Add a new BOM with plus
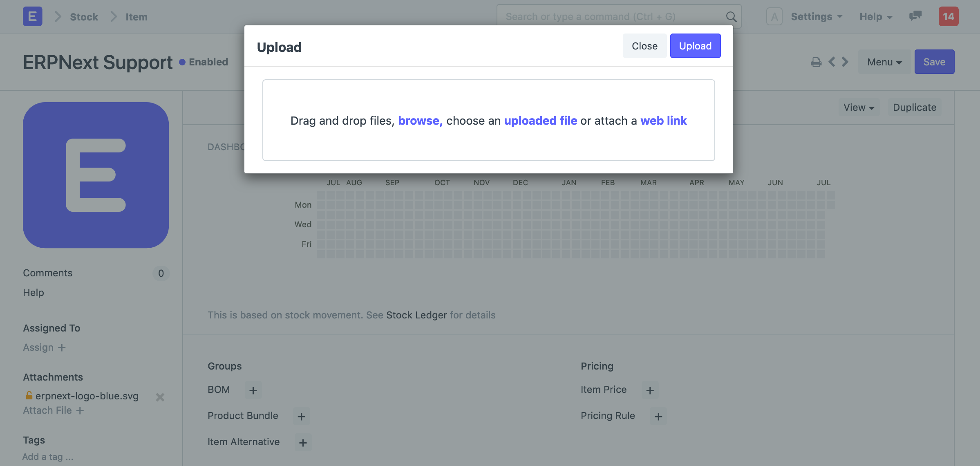Viewport: 980px width, 466px height. pos(253,390)
